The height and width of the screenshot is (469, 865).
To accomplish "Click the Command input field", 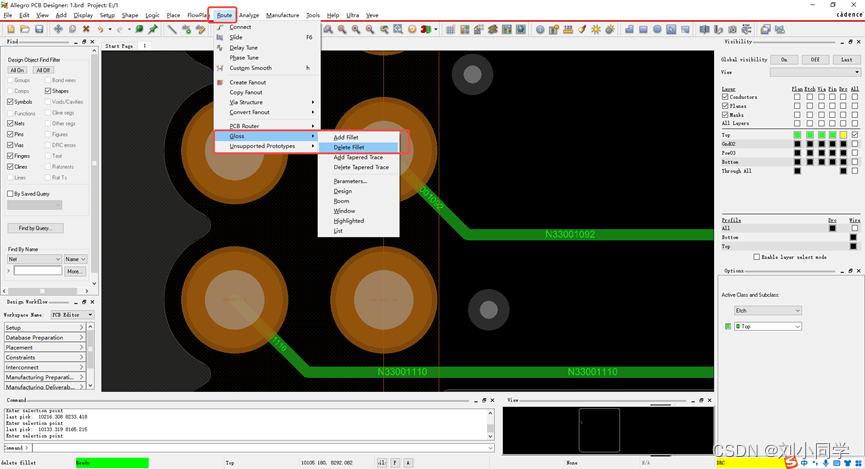I will coord(260,448).
